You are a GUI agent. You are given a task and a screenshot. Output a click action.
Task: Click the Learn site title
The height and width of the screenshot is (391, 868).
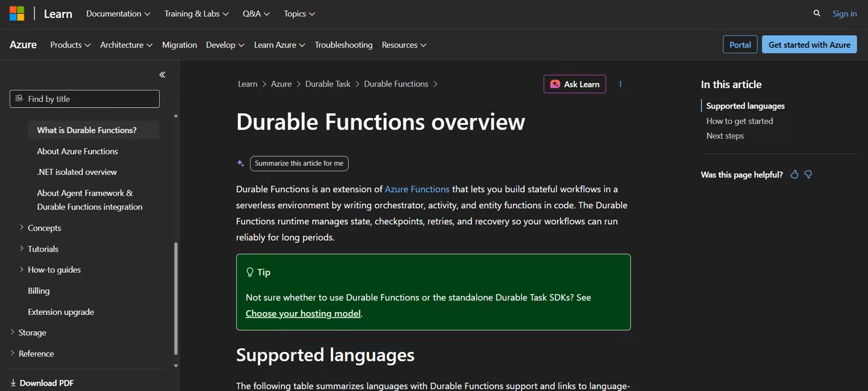(58, 13)
